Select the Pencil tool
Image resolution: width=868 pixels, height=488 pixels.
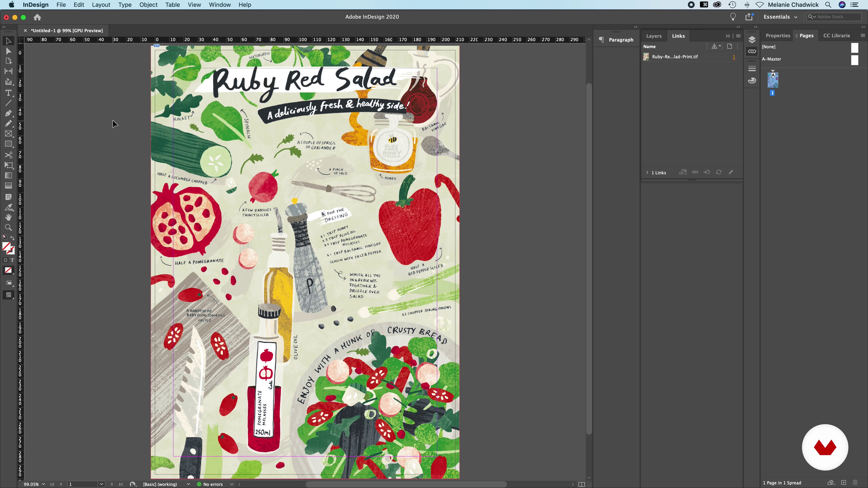(8, 123)
